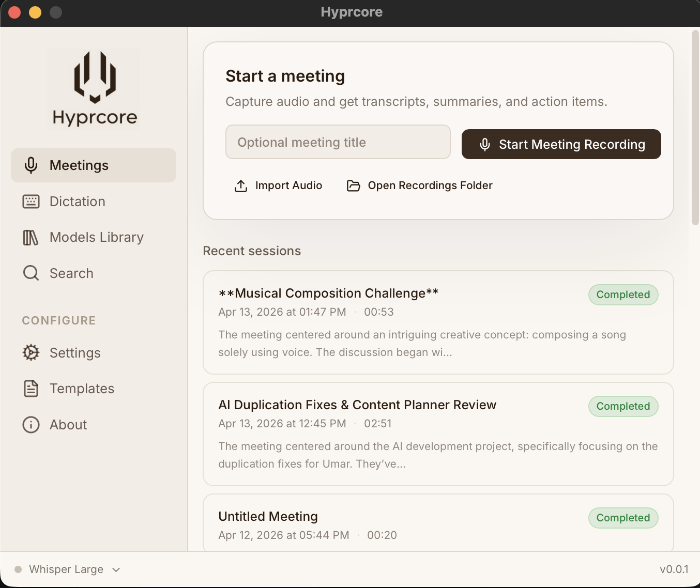Open Recordings Folder button

(420, 185)
